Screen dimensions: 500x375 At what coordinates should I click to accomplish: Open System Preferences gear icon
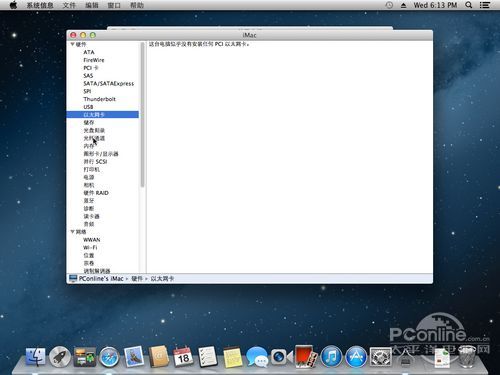pos(381,357)
